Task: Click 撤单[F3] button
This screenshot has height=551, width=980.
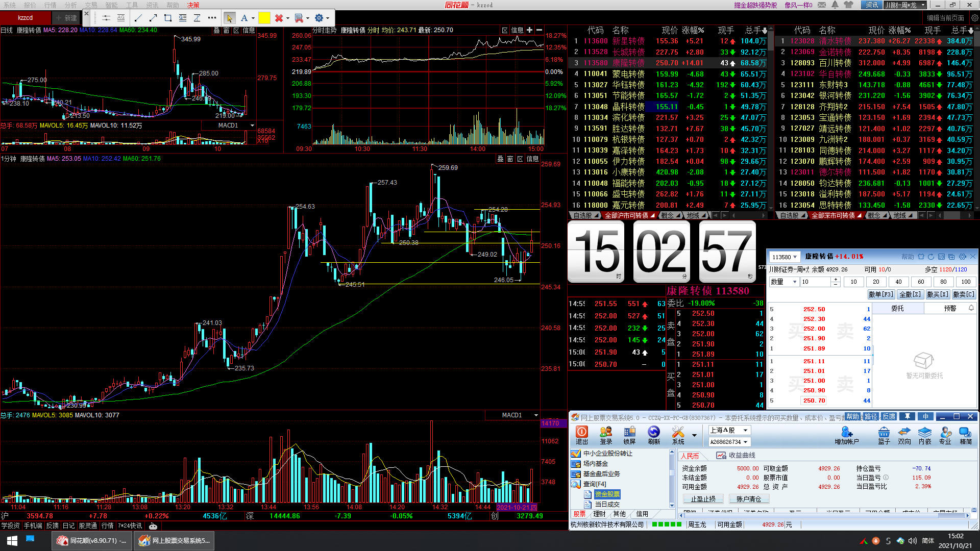Action: click(x=881, y=294)
